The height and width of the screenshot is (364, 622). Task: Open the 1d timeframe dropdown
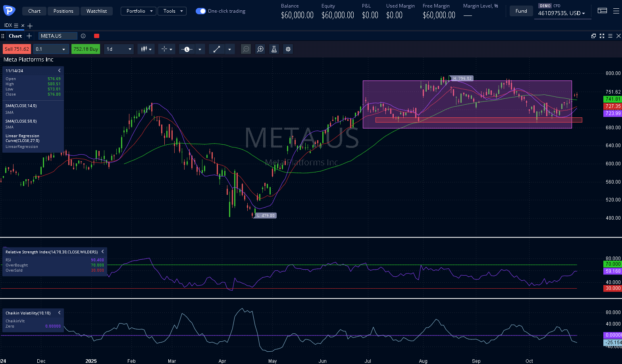tap(119, 49)
